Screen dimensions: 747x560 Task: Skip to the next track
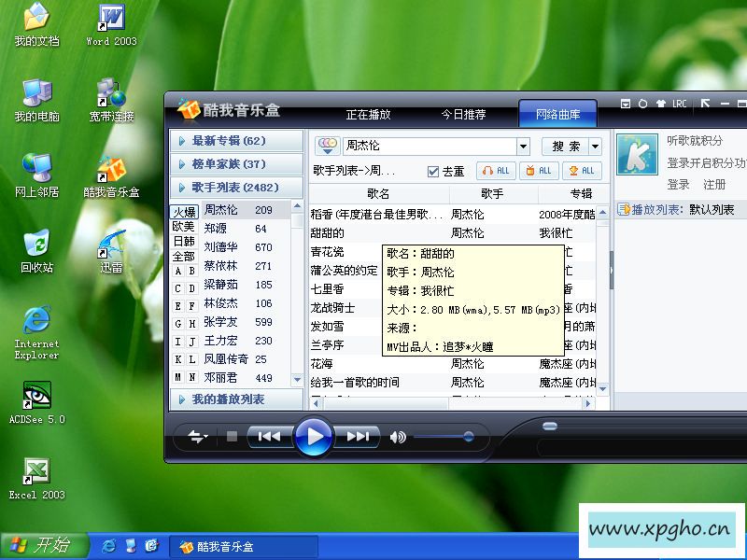(x=358, y=436)
